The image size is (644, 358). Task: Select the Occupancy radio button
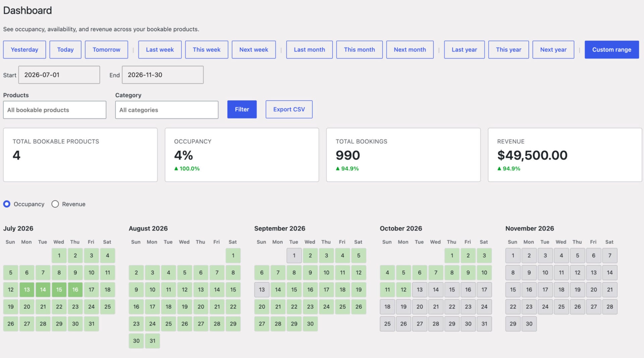[x=7, y=204]
